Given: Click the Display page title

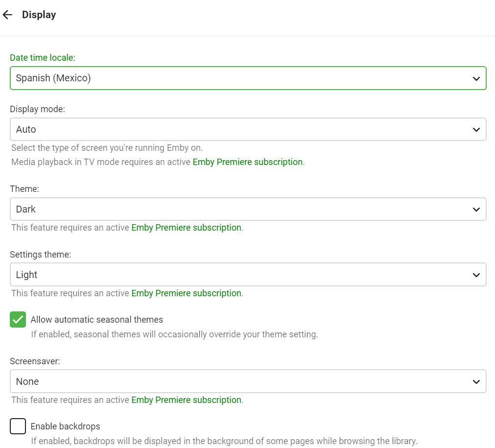Looking at the screenshot, I should click(39, 15).
